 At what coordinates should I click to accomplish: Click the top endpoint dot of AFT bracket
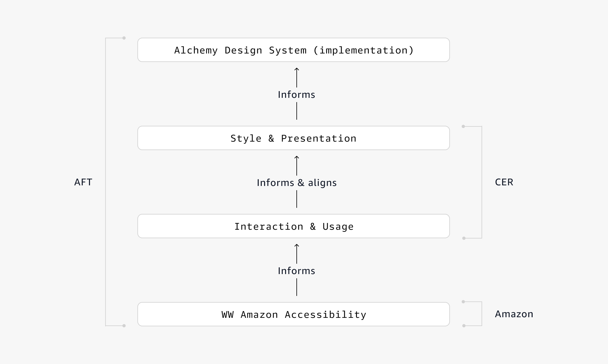click(124, 38)
